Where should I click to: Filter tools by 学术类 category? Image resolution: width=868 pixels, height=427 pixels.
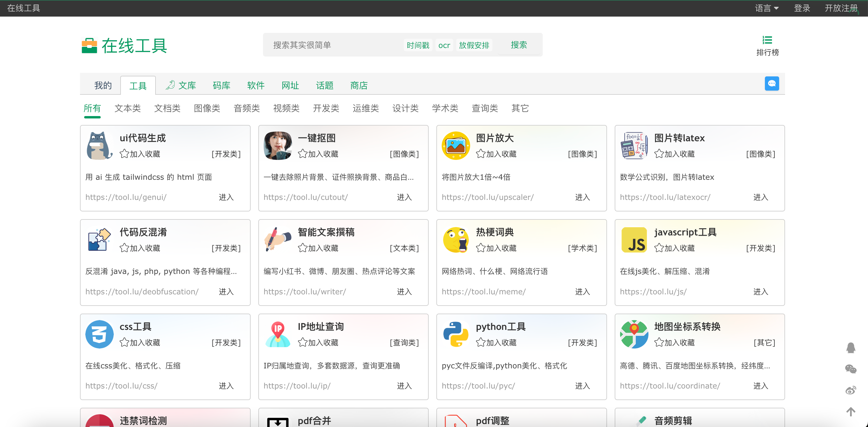tap(445, 108)
